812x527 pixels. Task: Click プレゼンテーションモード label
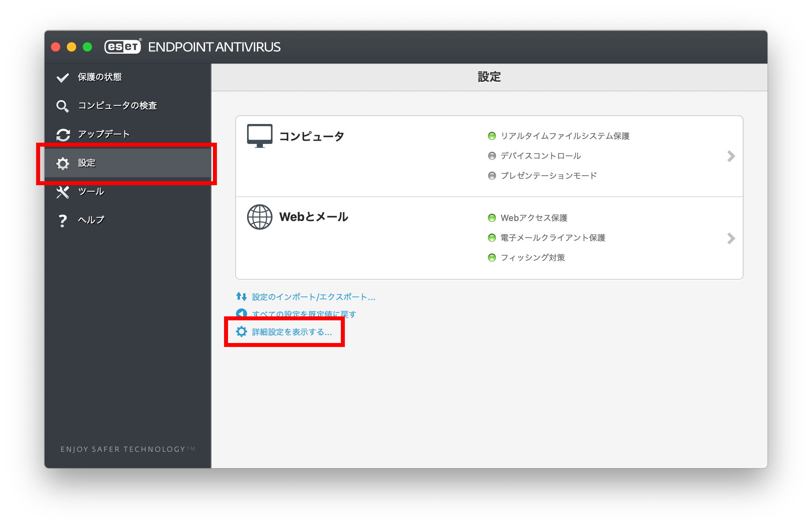pos(549,176)
